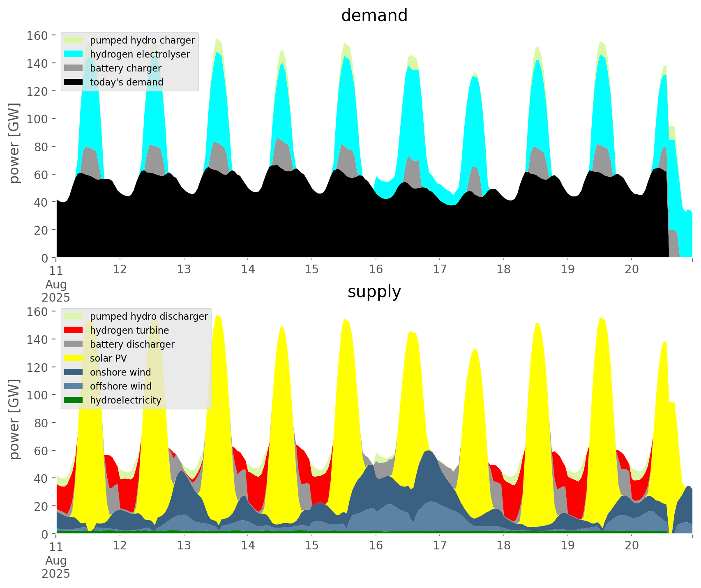The image size is (701, 588).
Task: Click the 13 date tick on supply chart
Action: point(184,546)
